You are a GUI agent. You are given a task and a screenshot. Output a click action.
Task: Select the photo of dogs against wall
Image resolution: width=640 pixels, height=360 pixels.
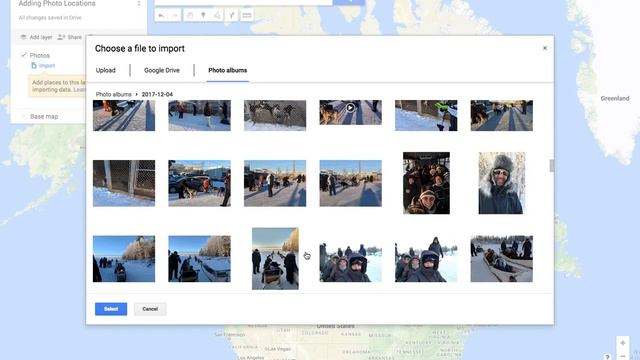275,116
